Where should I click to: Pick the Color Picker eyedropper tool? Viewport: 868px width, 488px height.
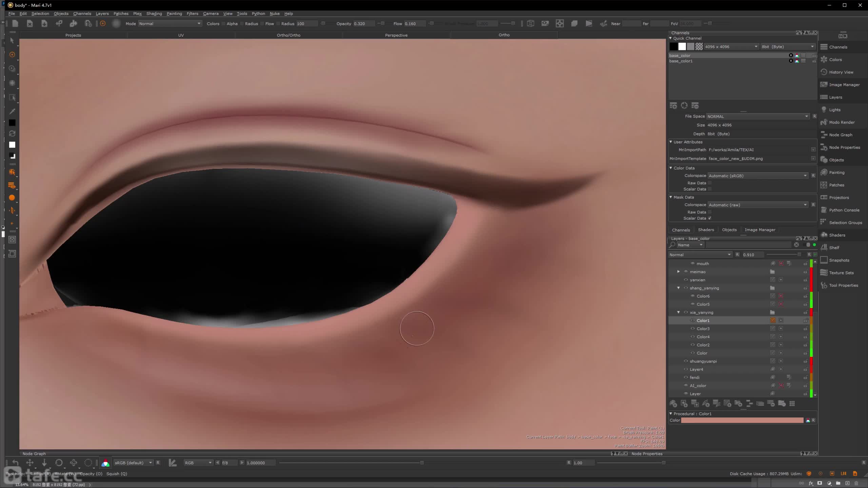pos(12,111)
